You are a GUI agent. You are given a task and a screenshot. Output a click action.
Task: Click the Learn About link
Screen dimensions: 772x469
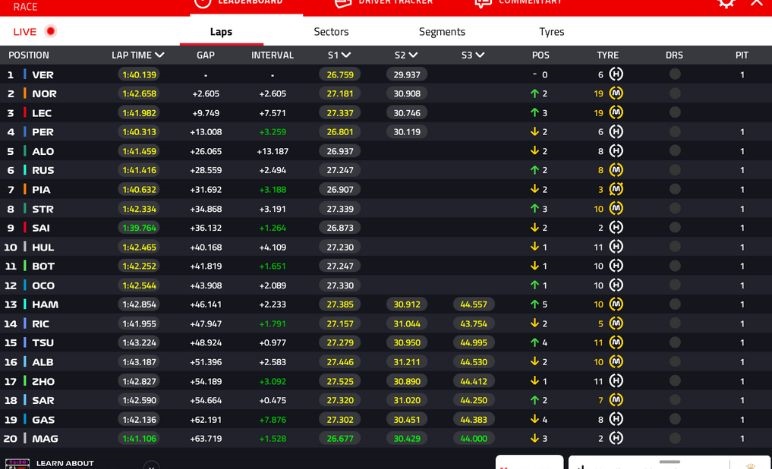click(x=65, y=463)
